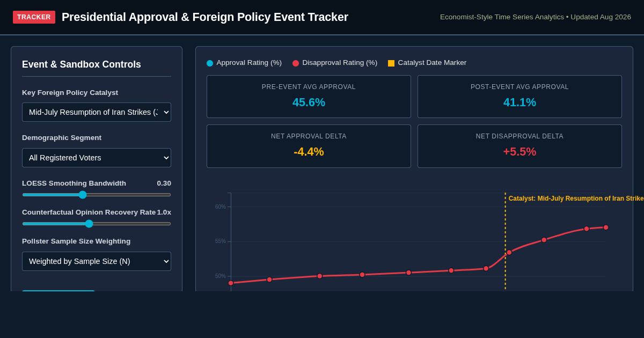Click the Pre-Event Avg Approval card
This screenshot has width=644, height=338.
[x=309, y=97]
